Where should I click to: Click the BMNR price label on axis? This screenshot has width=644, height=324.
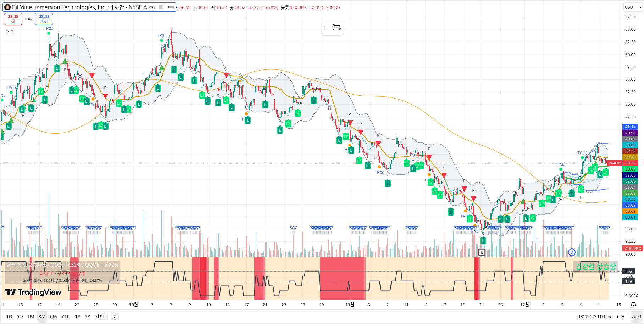click(614, 163)
